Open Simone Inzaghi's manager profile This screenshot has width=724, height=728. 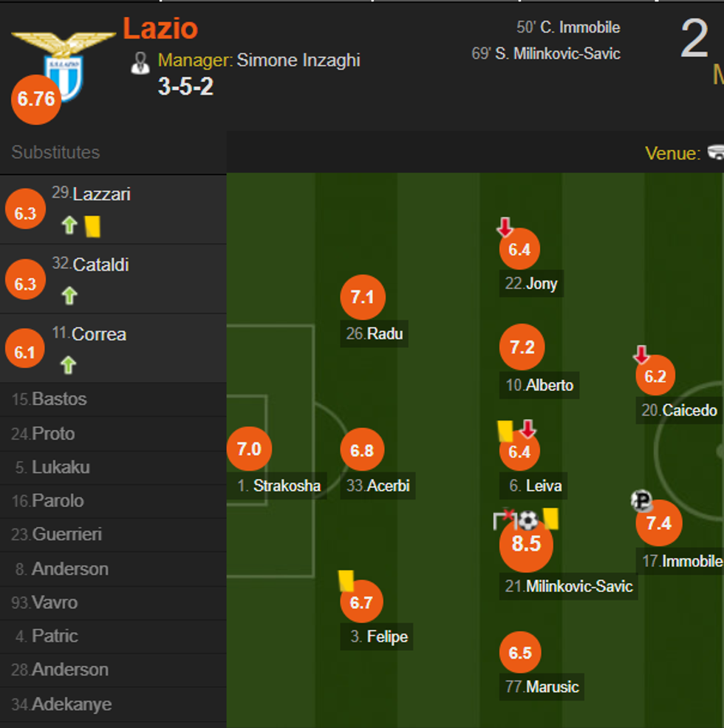(296, 60)
